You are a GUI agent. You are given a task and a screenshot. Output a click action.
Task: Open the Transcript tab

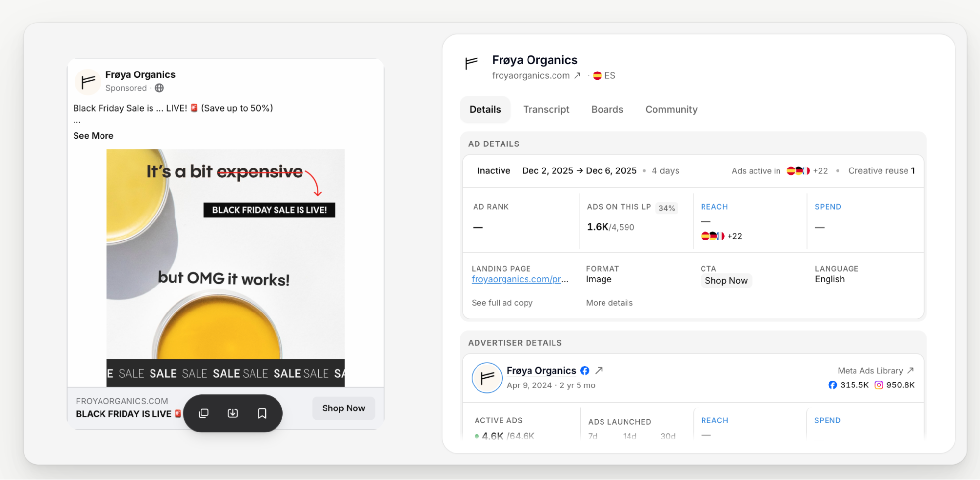[546, 110]
